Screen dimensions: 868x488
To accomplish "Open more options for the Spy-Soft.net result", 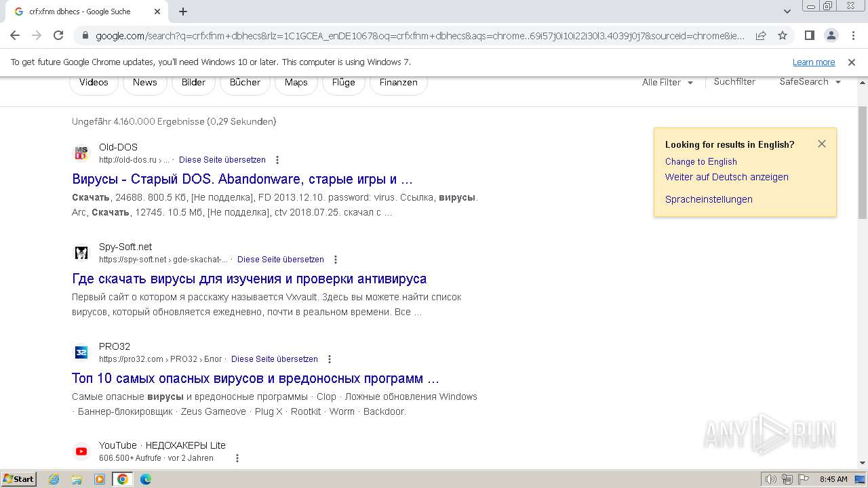I will 336,260.
